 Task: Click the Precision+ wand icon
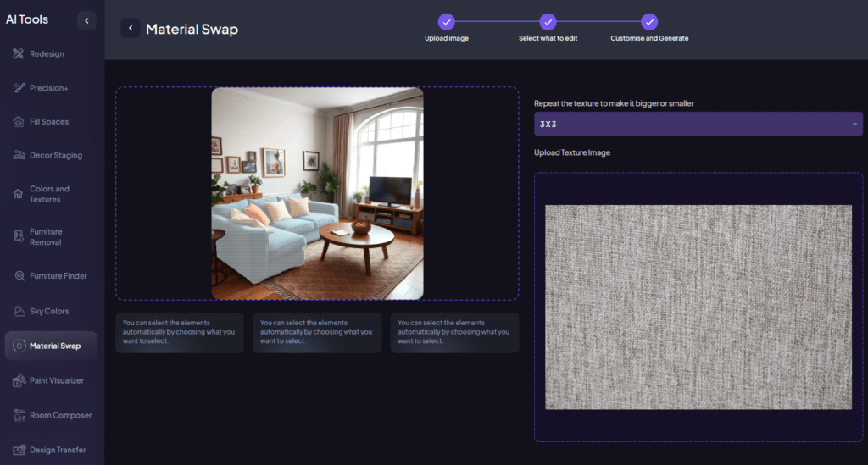(x=19, y=87)
